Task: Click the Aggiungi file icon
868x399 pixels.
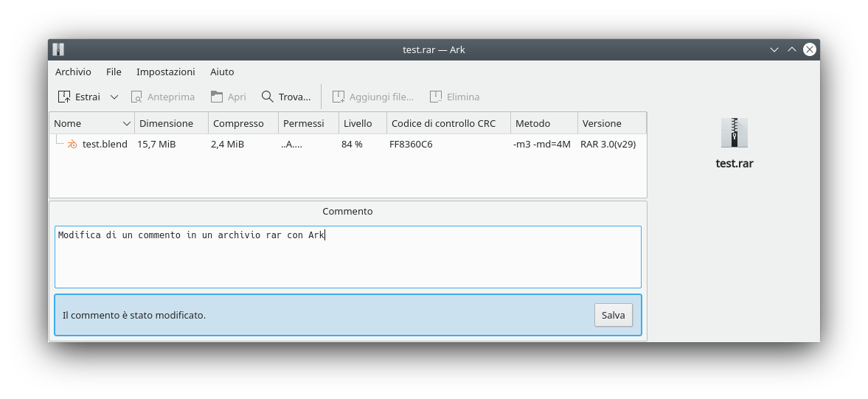Action: pos(338,97)
